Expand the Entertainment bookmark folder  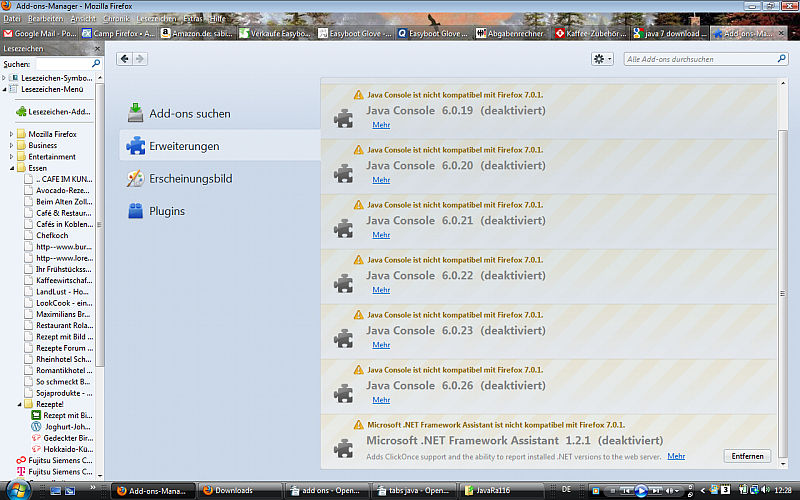tap(11, 157)
